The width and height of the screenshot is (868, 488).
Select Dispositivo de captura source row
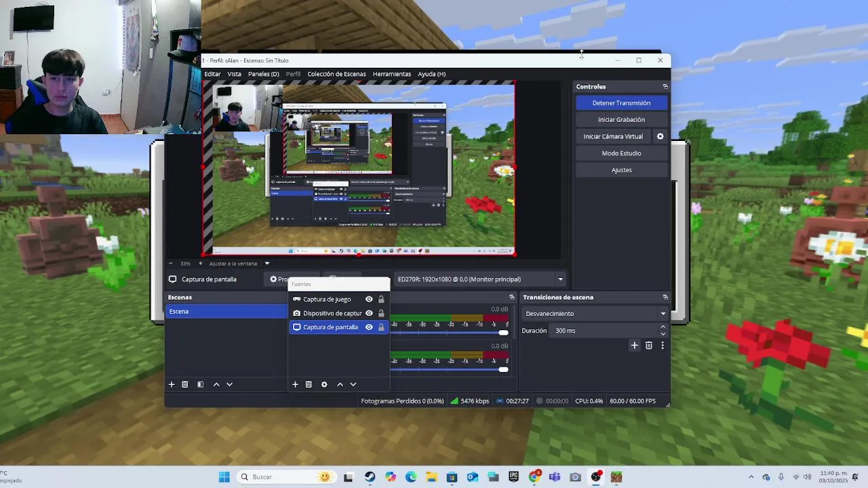coord(339,313)
